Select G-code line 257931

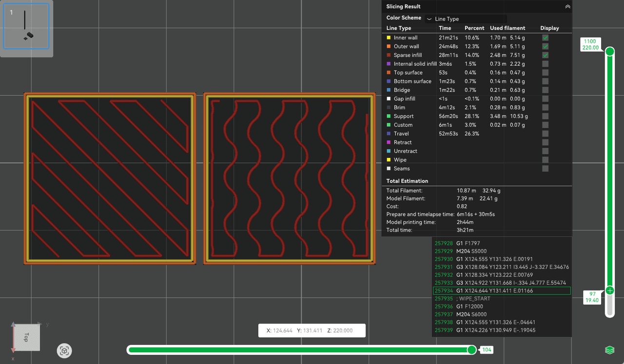502,267
